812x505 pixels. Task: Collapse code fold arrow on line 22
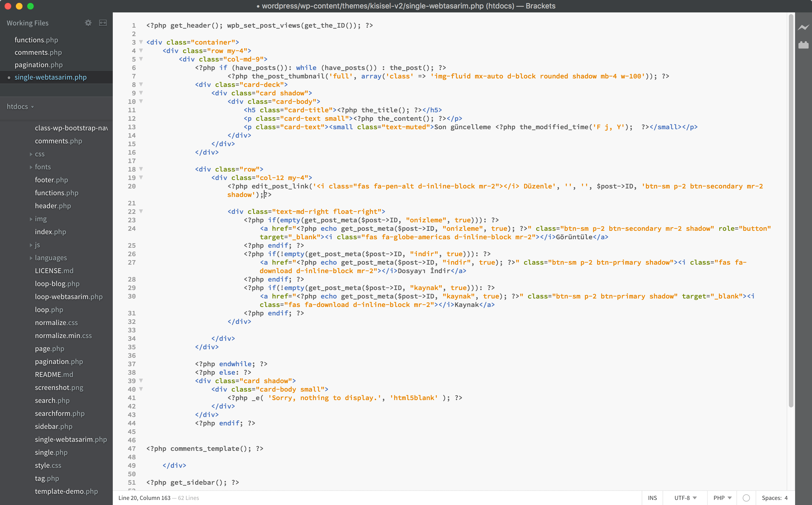coord(141,211)
